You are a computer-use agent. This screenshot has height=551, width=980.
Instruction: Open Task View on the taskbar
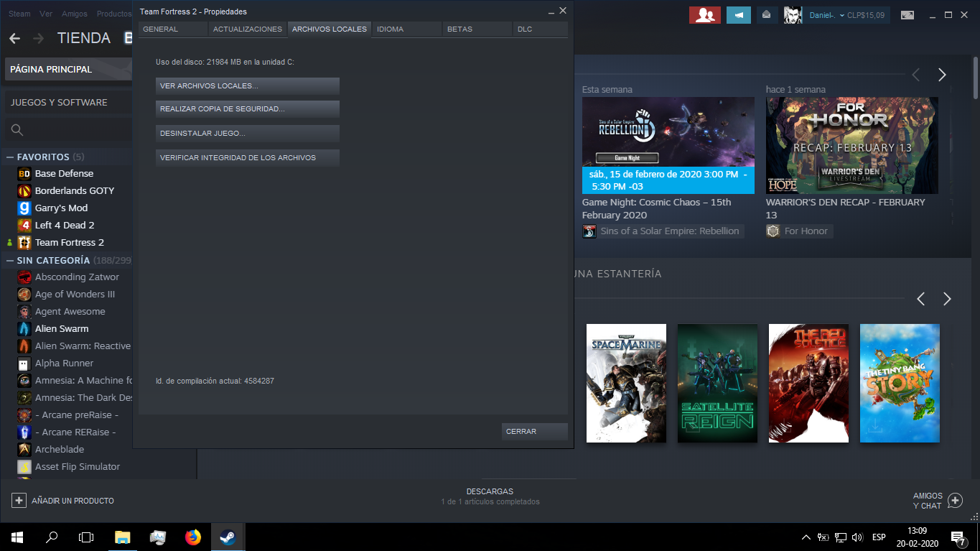86,537
